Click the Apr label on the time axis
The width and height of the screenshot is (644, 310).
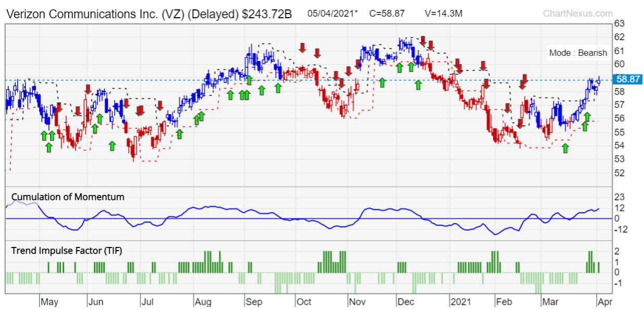click(604, 302)
